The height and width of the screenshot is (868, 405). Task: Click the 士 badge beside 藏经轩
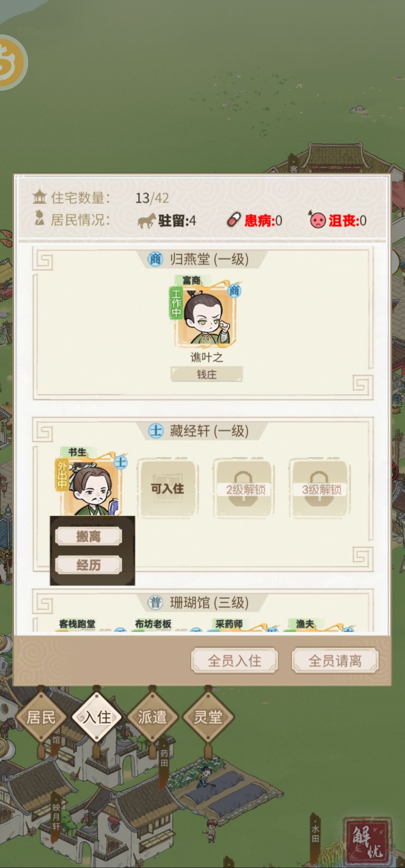click(156, 431)
